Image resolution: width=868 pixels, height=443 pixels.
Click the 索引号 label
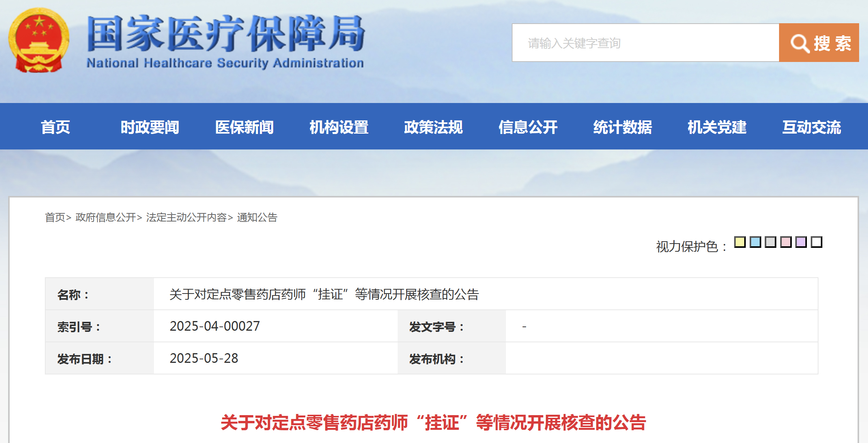[79, 327]
